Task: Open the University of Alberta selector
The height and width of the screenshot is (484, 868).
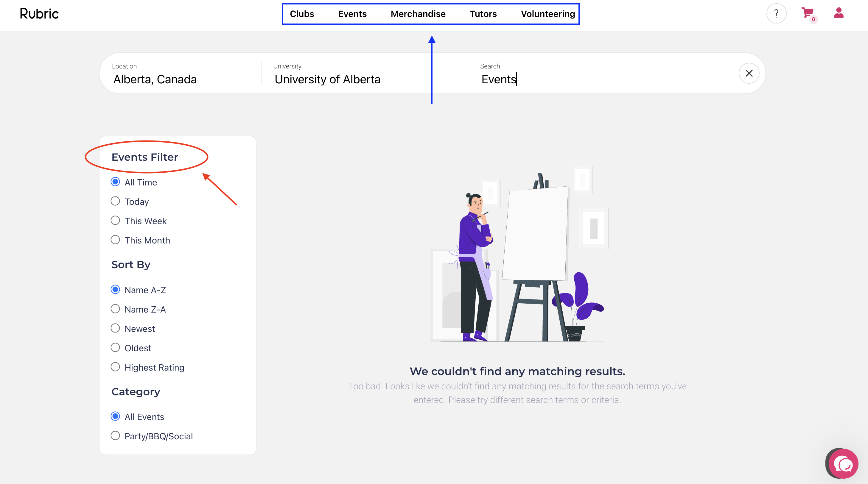Action: [x=327, y=79]
